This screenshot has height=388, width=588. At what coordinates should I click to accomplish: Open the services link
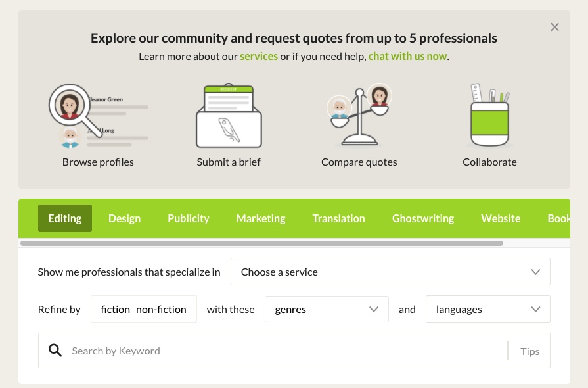pos(259,56)
